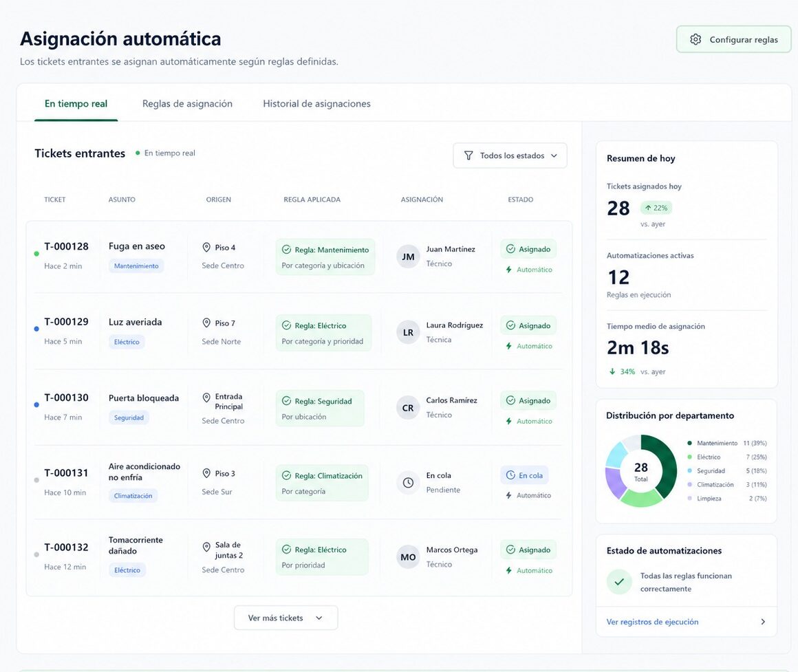The width and height of the screenshot is (798, 672).
Task: Click the MO avatar for Marcos Ortega
Action: tap(408, 557)
